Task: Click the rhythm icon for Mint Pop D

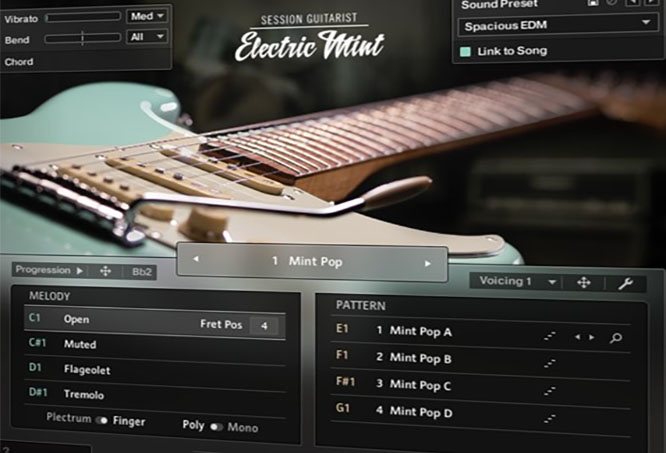Action: click(x=550, y=418)
